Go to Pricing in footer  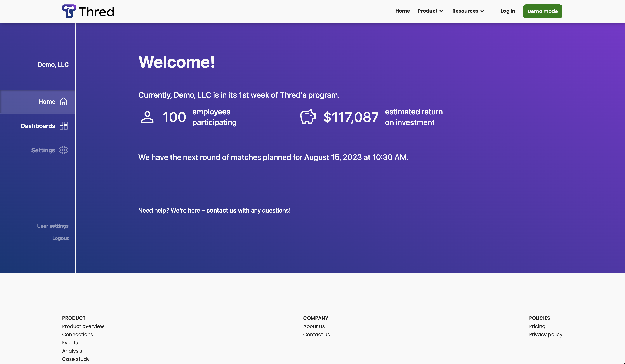(537, 326)
